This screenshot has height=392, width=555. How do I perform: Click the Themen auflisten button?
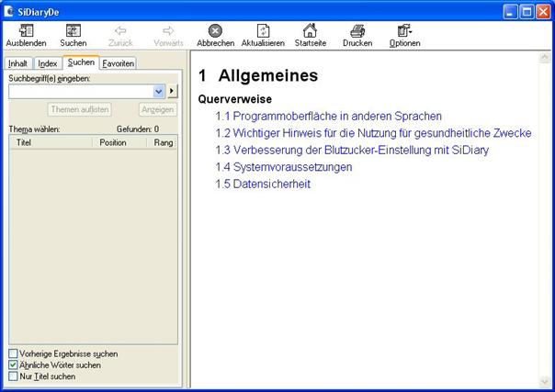tap(80, 109)
